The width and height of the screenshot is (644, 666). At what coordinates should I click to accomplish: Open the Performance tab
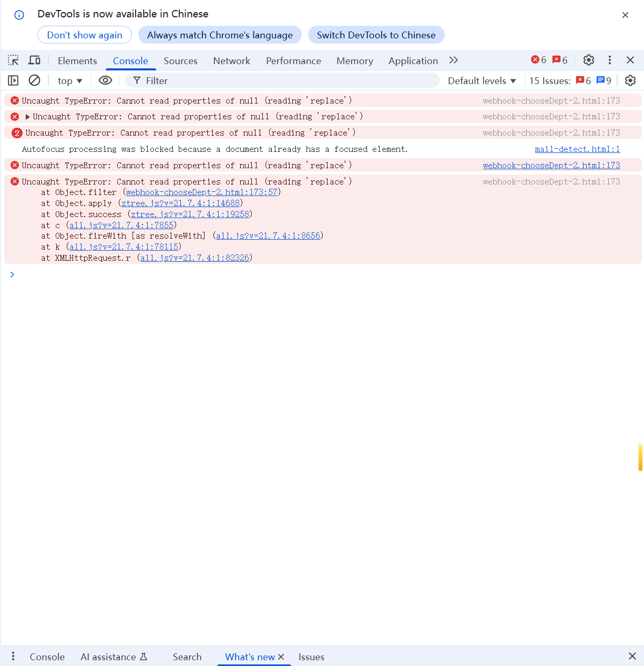coord(293,60)
